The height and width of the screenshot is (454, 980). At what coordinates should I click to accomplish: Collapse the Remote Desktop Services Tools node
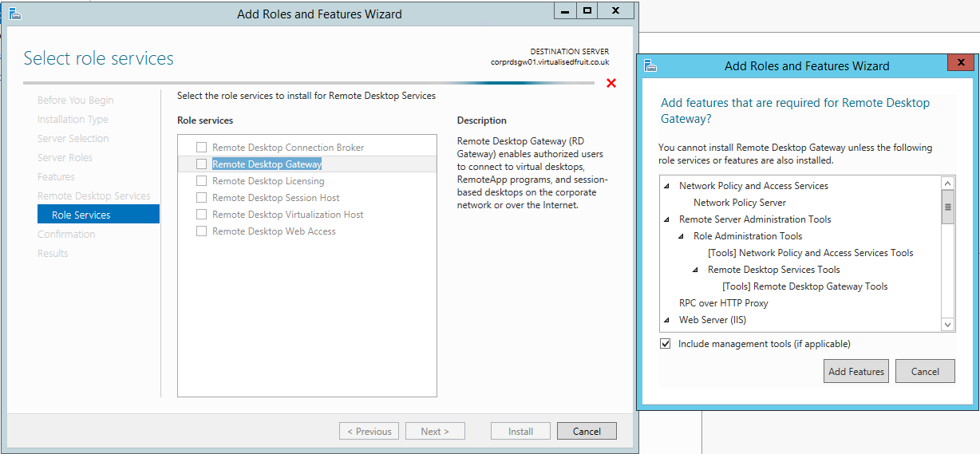coord(695,270)
